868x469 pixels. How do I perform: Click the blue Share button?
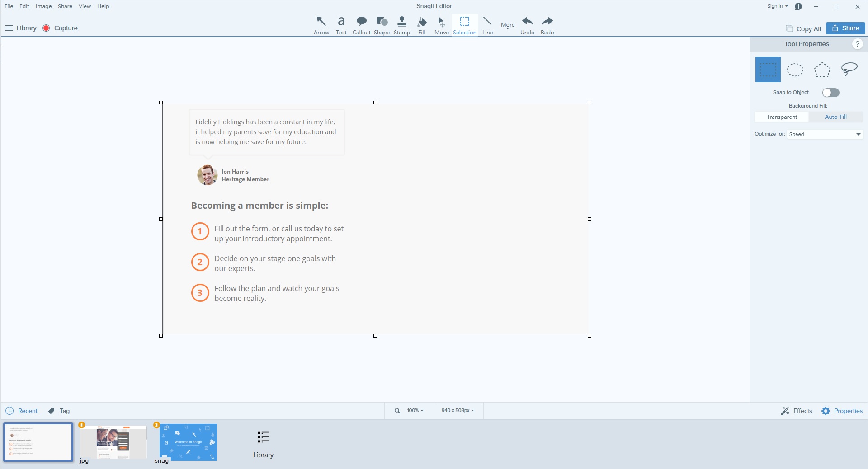[x=845, y=28]
